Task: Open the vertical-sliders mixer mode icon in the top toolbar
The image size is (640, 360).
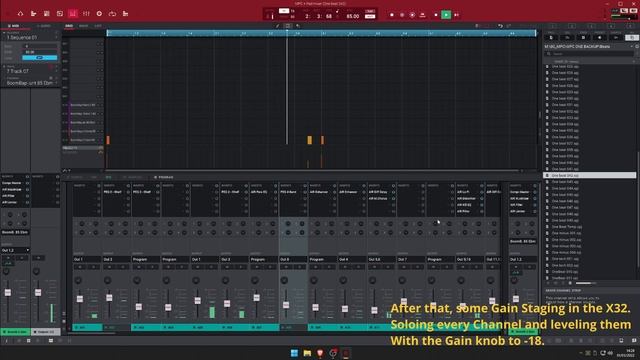Action: coord(86,13)
